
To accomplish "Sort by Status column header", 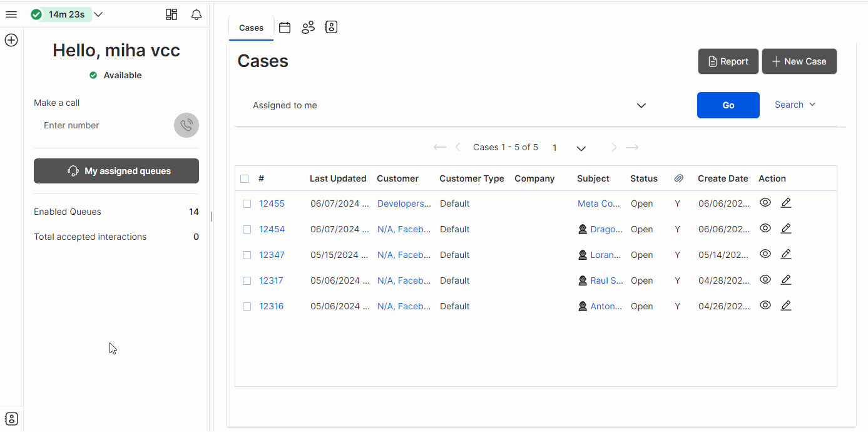I will (x=644, y=178).
